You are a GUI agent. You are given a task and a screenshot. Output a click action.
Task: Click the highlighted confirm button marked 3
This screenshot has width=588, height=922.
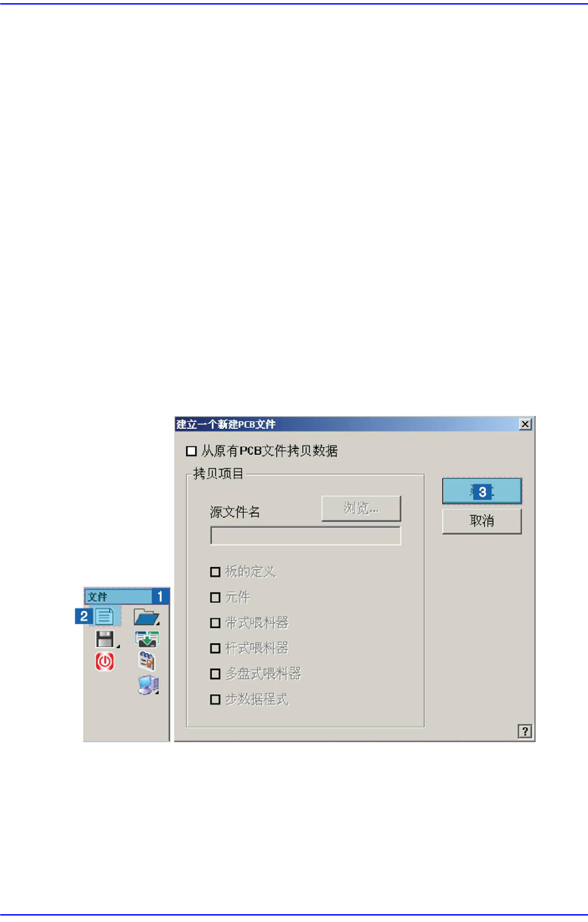coord(482,491)
